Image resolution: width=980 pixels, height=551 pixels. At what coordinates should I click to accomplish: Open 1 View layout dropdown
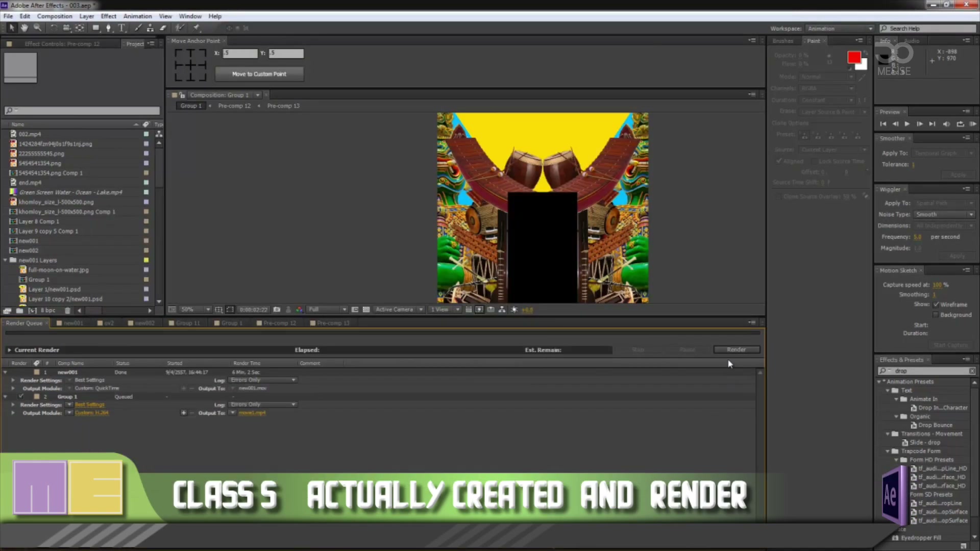tap(445, 310)
